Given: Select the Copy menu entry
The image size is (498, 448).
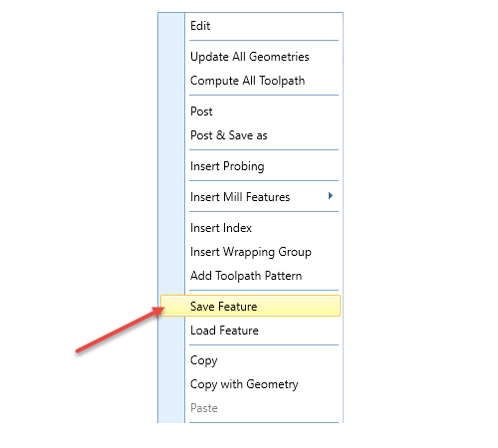Looking at the screenshot, I should (x=250, y=360).
